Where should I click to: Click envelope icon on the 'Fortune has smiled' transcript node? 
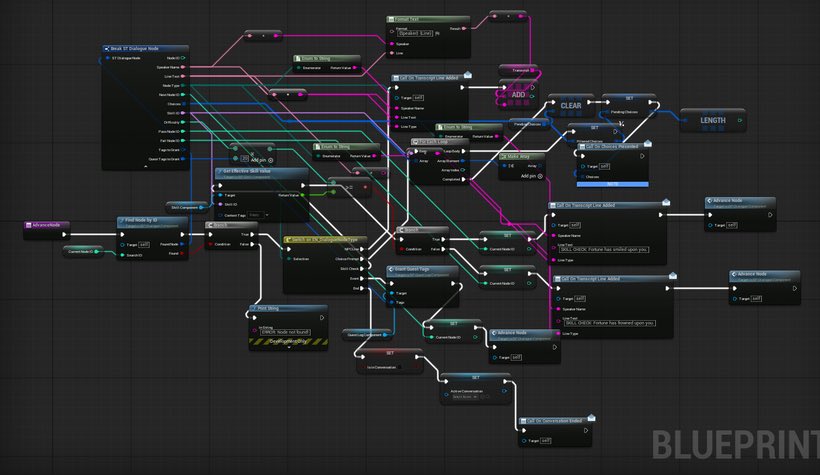666,202
